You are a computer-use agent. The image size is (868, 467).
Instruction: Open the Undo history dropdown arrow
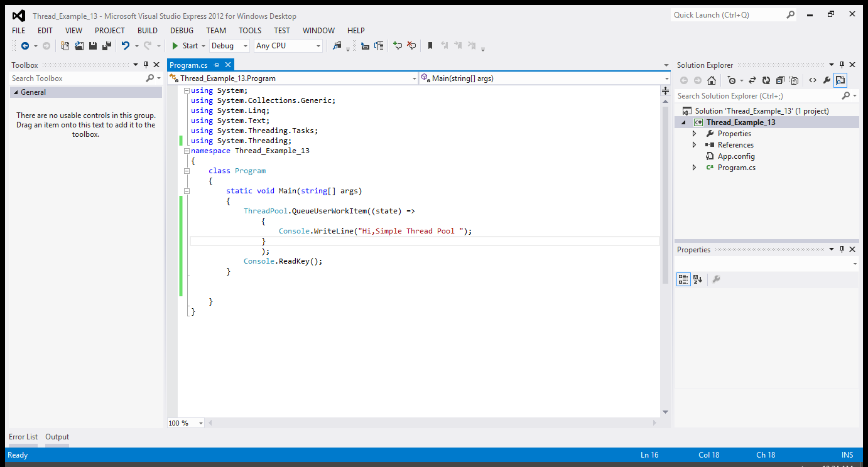point(136,46)
